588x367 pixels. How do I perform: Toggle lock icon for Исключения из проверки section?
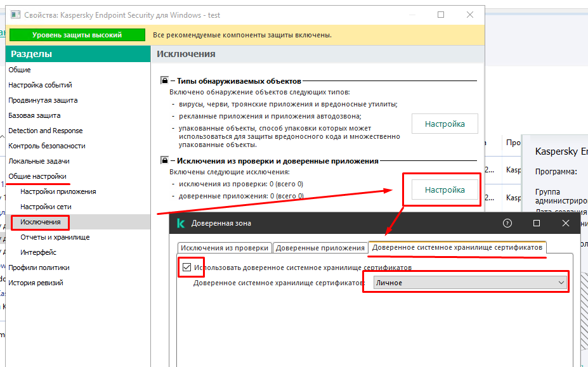tap(164, 160)
